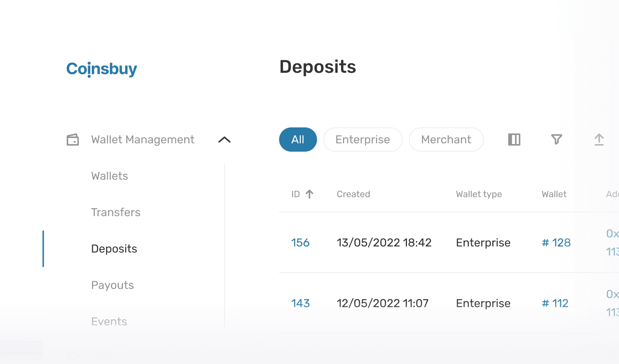Image resolution: width=619 pixels, height=364 pixels.
Task: Click the filter funnel icon
Action: pos(556,140)
